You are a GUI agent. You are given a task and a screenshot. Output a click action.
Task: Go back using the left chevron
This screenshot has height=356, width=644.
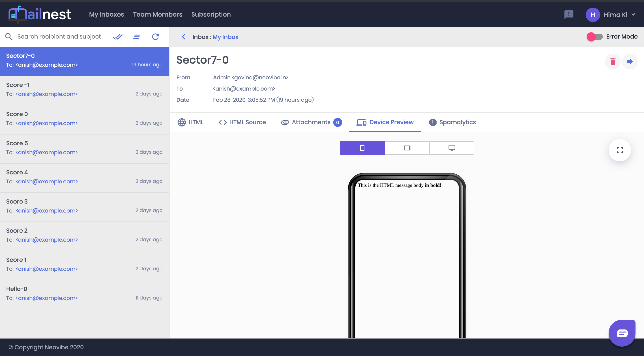click(183, 37)
